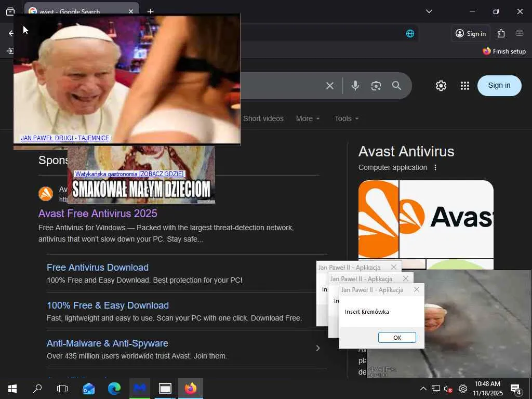The width and height of the screenshot is (532, 399).
Task: Open the Firefox extensions icon
Action: point(501,33)
